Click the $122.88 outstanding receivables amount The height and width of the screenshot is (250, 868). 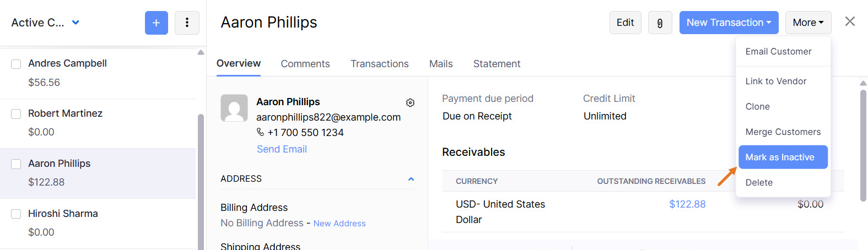[687, 204]
